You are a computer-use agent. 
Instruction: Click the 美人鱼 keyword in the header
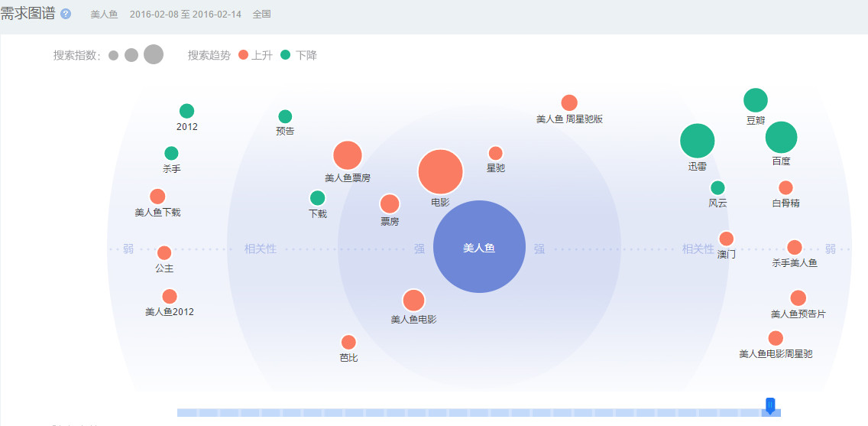coord(104,15)
